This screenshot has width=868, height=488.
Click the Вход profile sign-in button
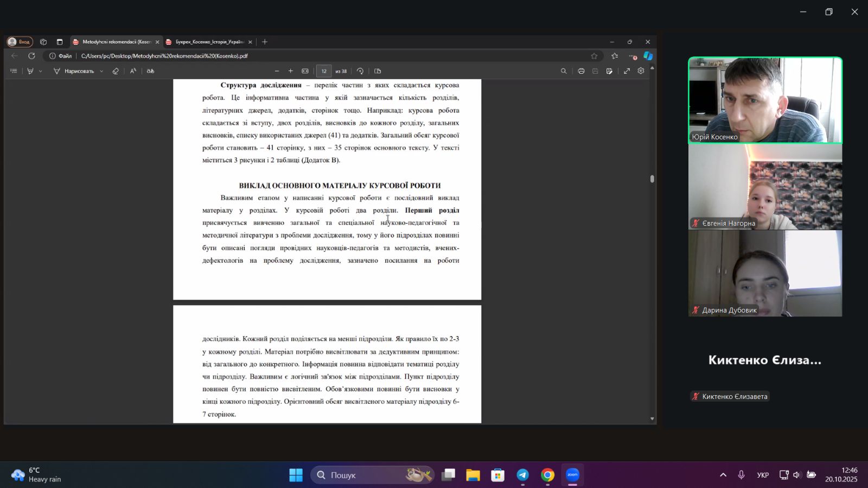(20, 42)
